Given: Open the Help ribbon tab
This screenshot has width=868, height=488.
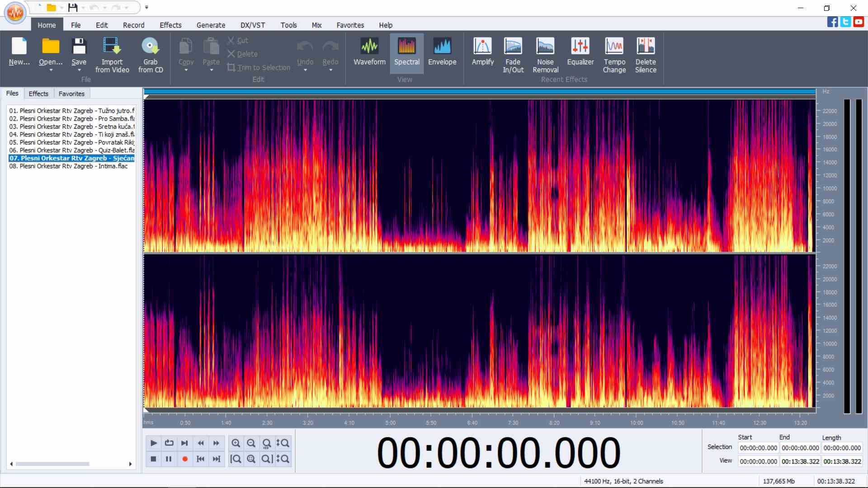Looking at the screenshot, I should (386, 25).
